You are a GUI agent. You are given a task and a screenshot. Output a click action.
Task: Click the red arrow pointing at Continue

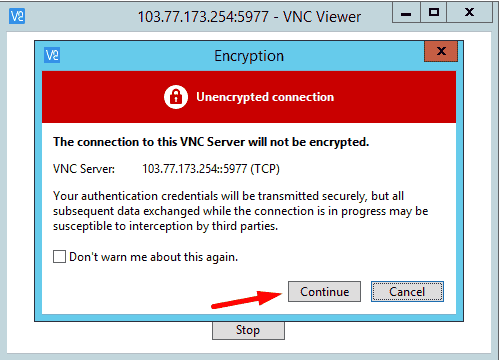pos(247,299)
